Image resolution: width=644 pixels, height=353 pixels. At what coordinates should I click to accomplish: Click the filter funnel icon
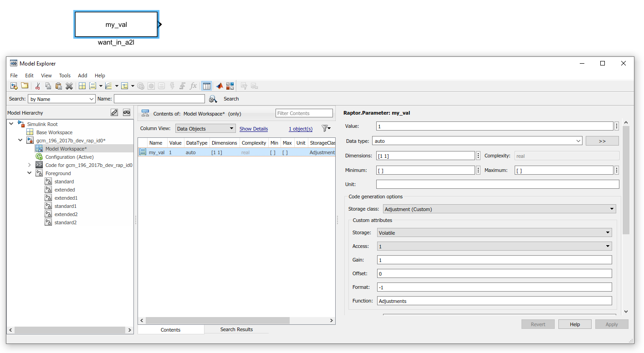coord(325,129)
